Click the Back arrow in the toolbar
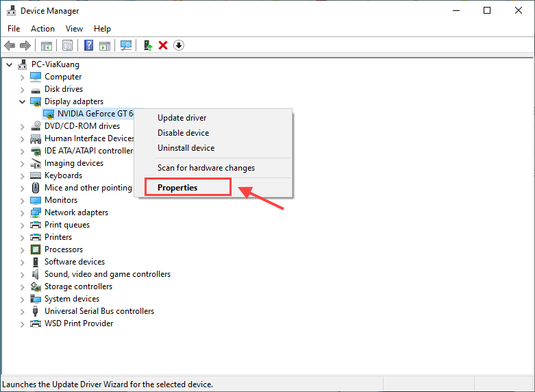535x392 pixels. (10, 45)
